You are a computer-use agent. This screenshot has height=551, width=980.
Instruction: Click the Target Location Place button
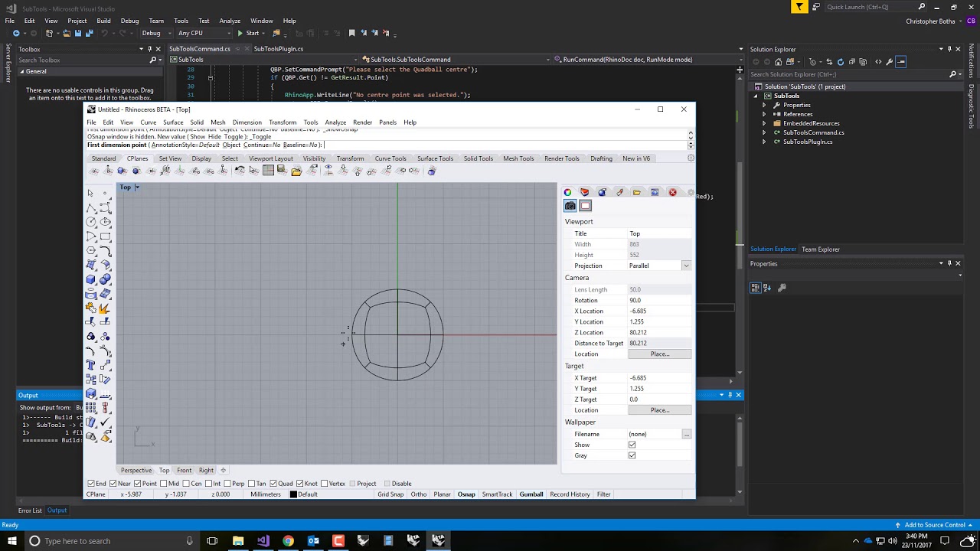coord(659,410)
